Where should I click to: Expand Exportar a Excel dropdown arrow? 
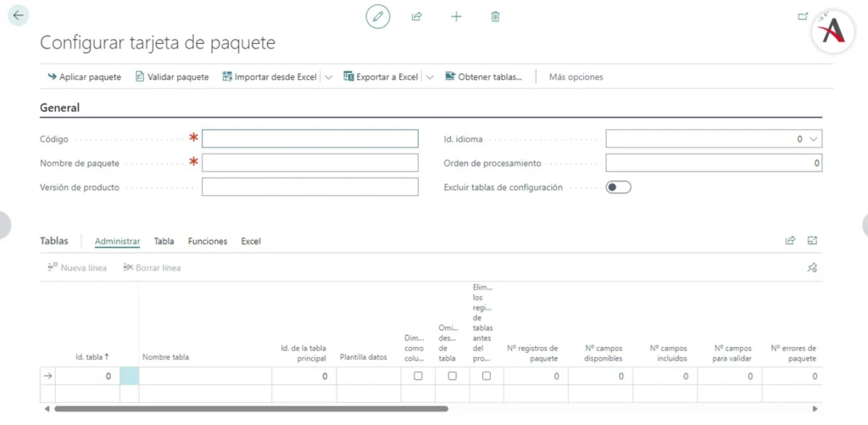pos(430,77)
